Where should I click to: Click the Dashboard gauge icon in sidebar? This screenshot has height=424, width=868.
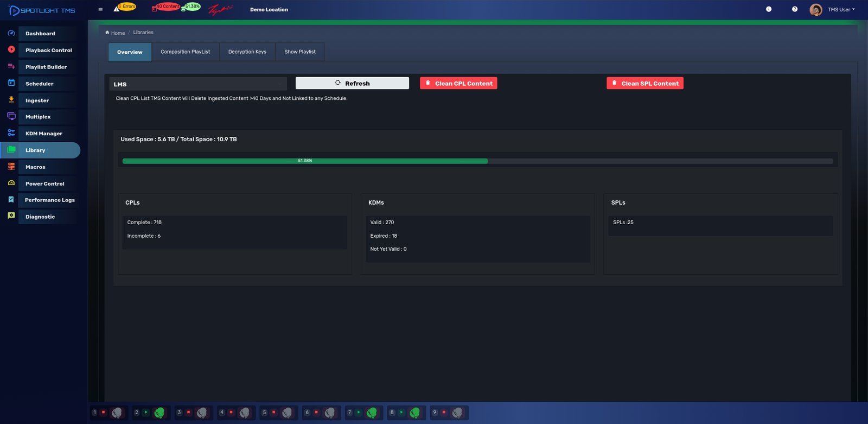[x=11, y=34]
